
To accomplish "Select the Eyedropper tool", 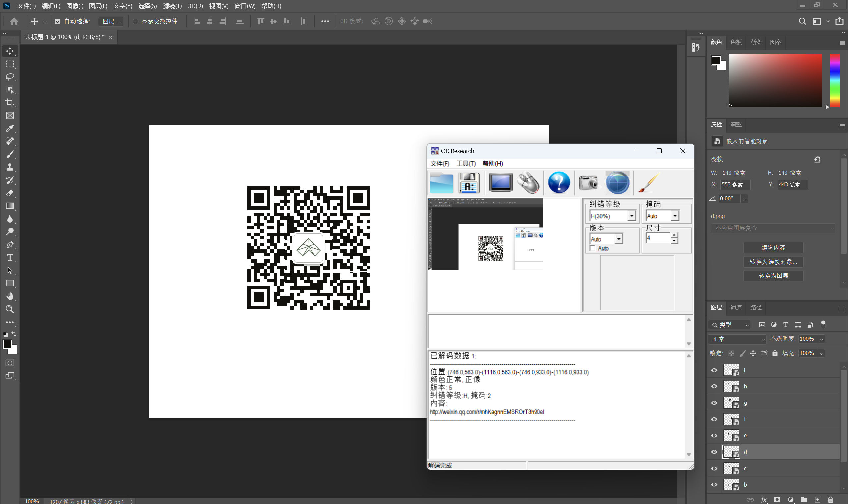I will click(10, 128).
